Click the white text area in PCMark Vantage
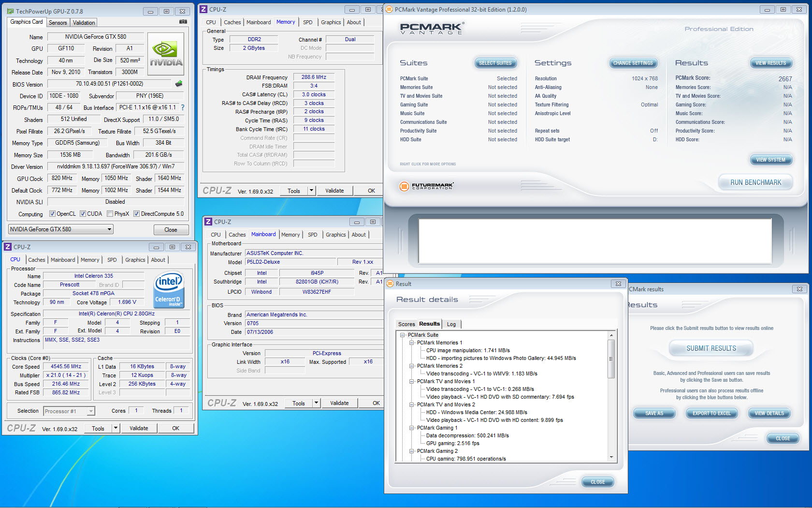This screenshot has height=508, width=812. click(595, 241)
